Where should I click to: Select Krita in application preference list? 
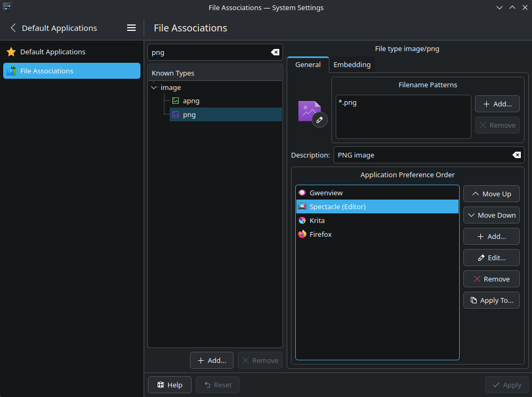[317, 220]
